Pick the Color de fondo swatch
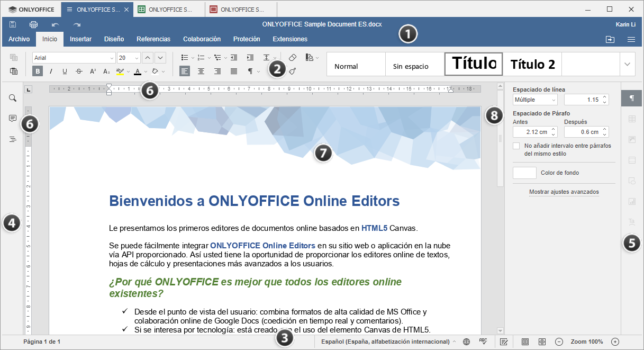This screenshot has width=644, height=350. pos(524,172)
